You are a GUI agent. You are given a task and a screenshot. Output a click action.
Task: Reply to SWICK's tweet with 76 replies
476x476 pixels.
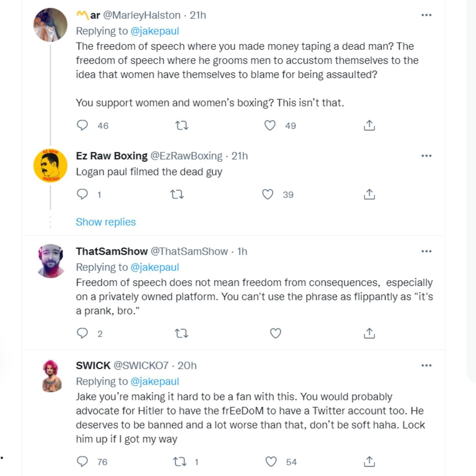[82, 461]
